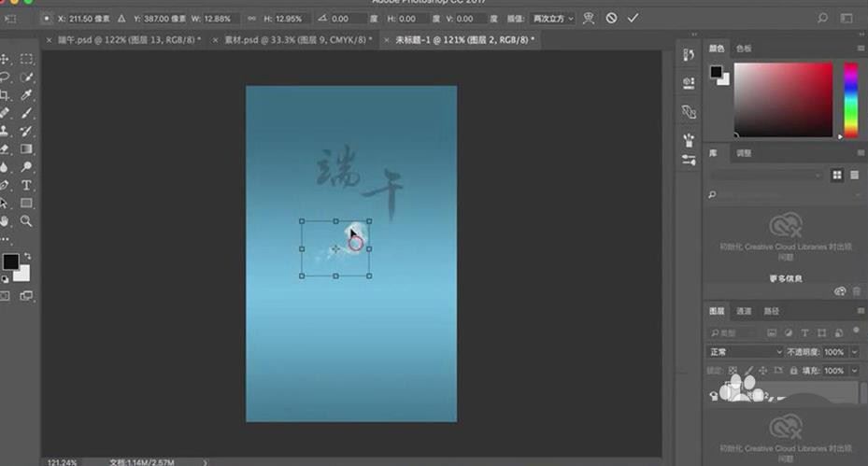Image resolution: width=868 pixels, height=466 pixels.
Task: Switch to the 素材.psd document tab
Action: pos(297,40)
